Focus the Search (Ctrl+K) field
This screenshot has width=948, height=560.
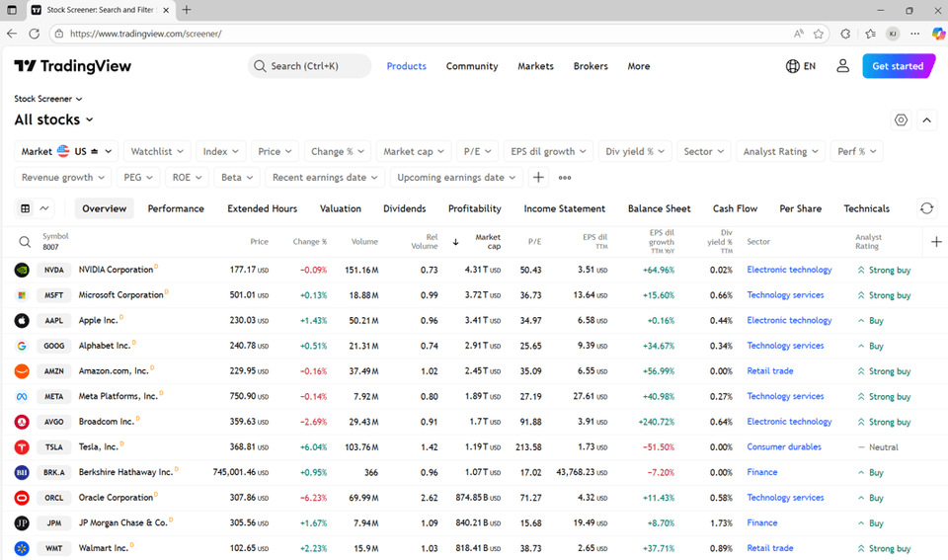309,66
